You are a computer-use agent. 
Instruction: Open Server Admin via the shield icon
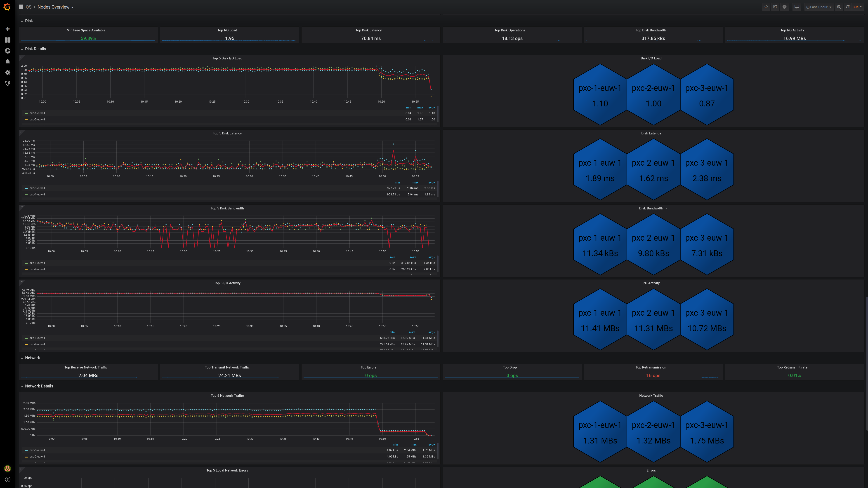[x=7, y=83]
